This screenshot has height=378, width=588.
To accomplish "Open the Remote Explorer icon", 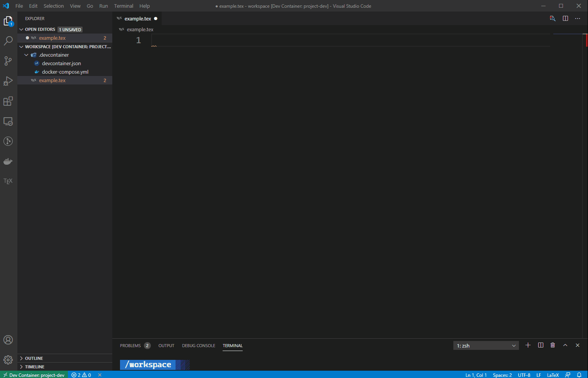I will click(x=8, y=121).
